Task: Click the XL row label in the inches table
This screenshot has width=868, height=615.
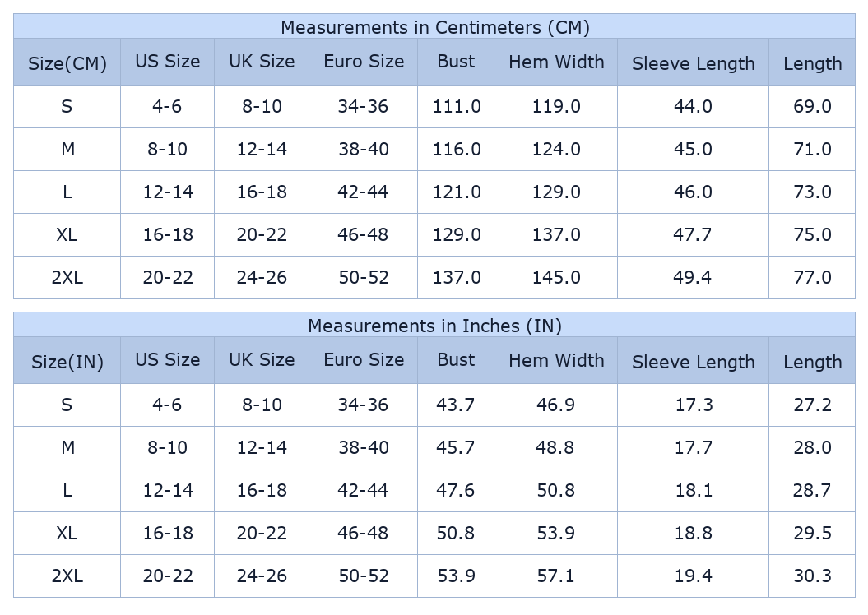Action: [67, 534]
